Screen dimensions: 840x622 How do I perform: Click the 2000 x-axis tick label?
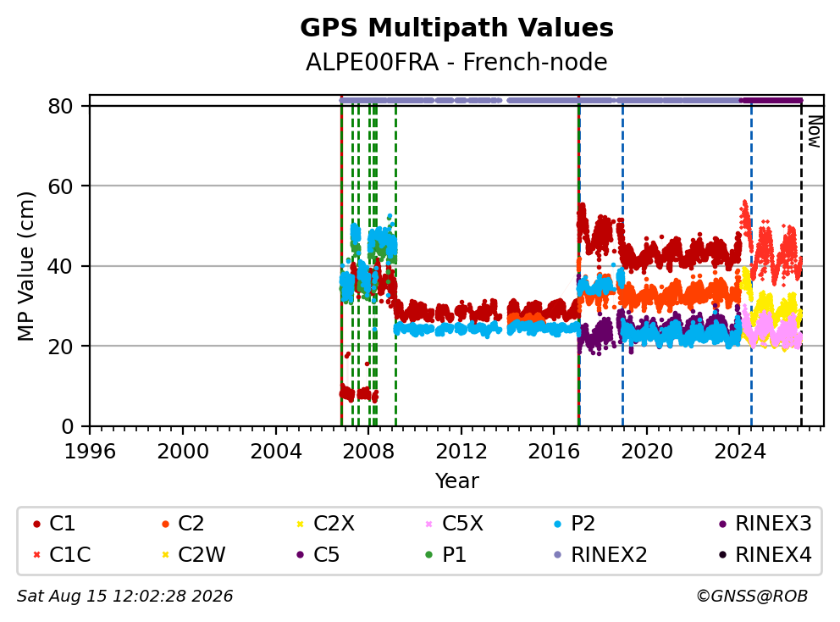click(183, 452)
